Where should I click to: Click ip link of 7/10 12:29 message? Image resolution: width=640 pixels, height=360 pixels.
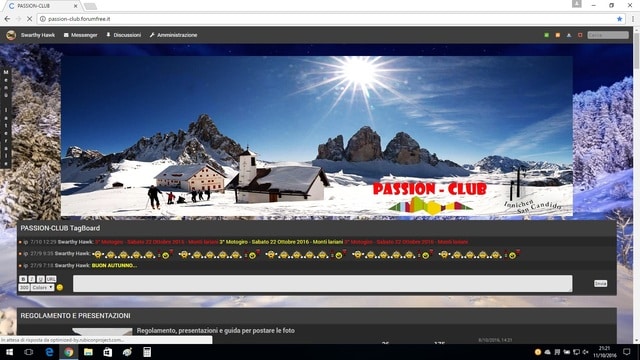tap(26, 242)
